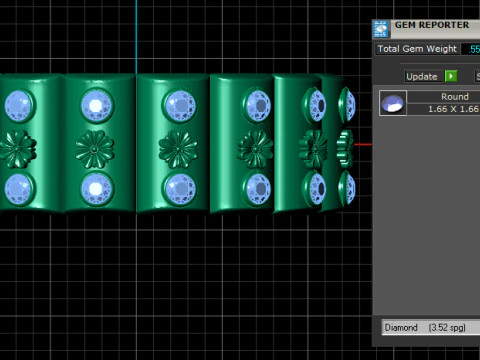The image size is (480, 360).
Task: Click the Total Gem Weight label
Action: (417, 49)
